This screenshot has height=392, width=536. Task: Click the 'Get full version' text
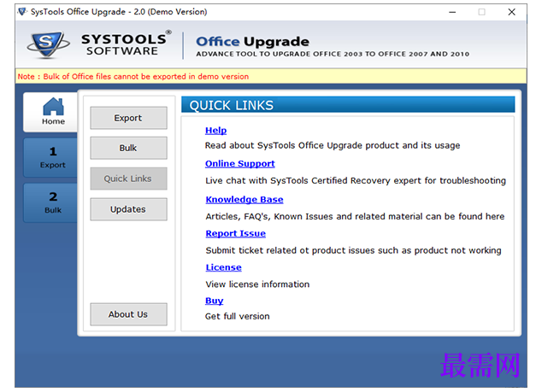238,317
